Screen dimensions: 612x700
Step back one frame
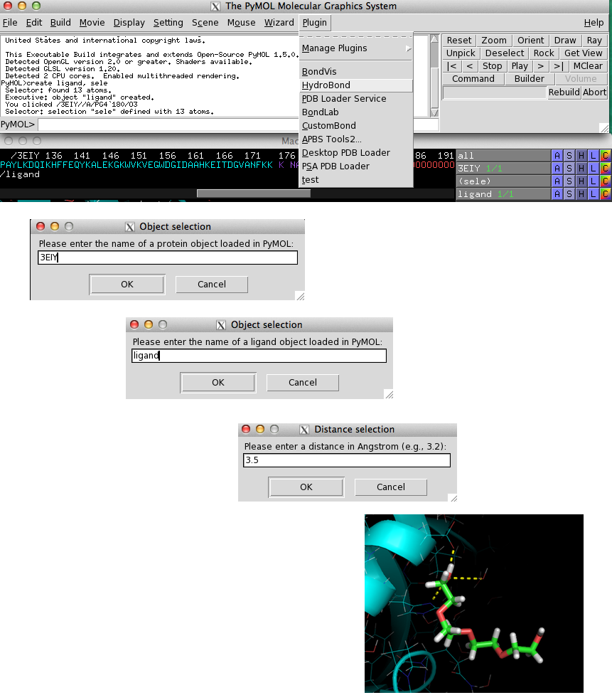470,66
